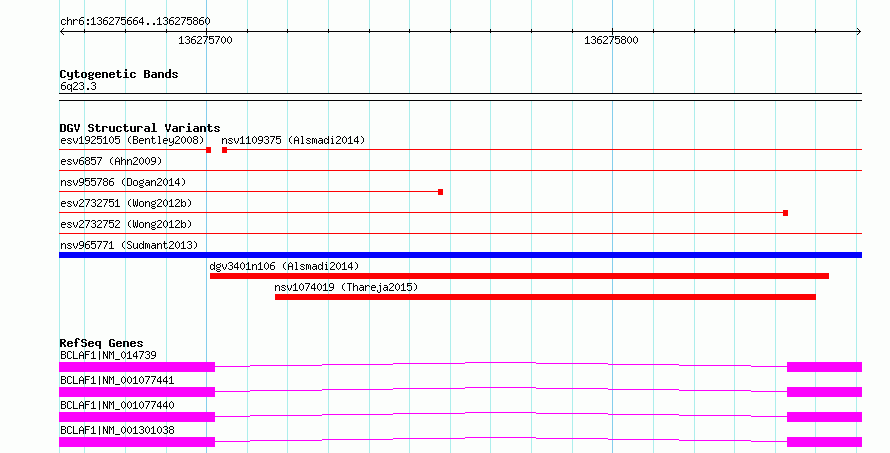Viewport: 890px width, 453px height.
Task: Click the ruler's left arrow end
Action: 62,32
